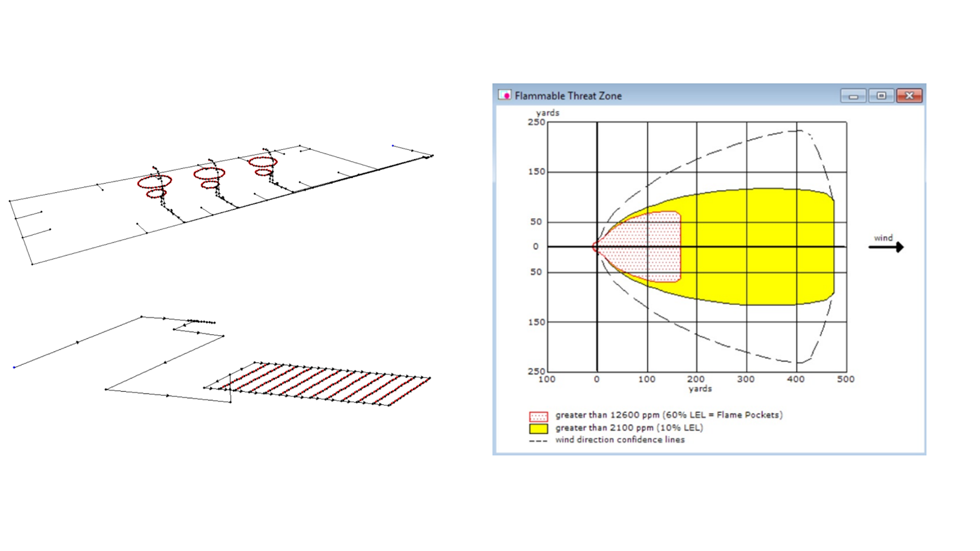This screenshot has width=980, height=551.
Task: Minimize the Flammable Threat Zone window
Action: 853,96
